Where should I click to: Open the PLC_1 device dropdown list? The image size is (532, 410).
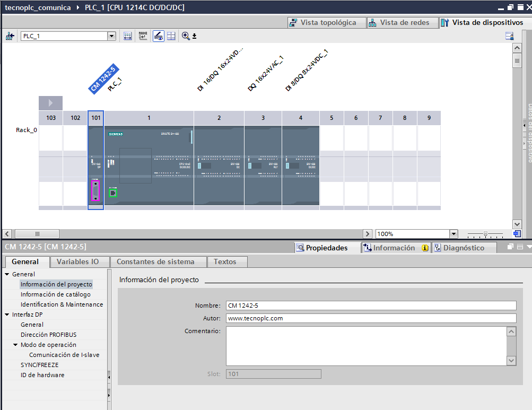click(111, 36)
